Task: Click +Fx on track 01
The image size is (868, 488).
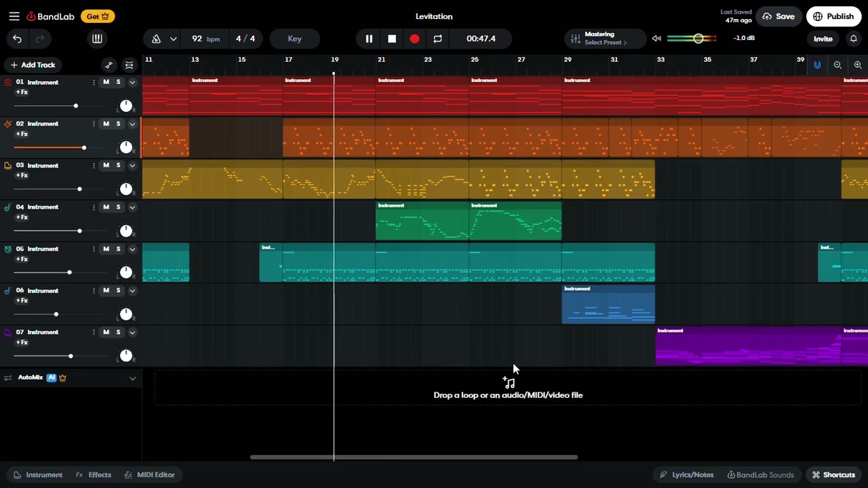Action: tap(22, 91)
